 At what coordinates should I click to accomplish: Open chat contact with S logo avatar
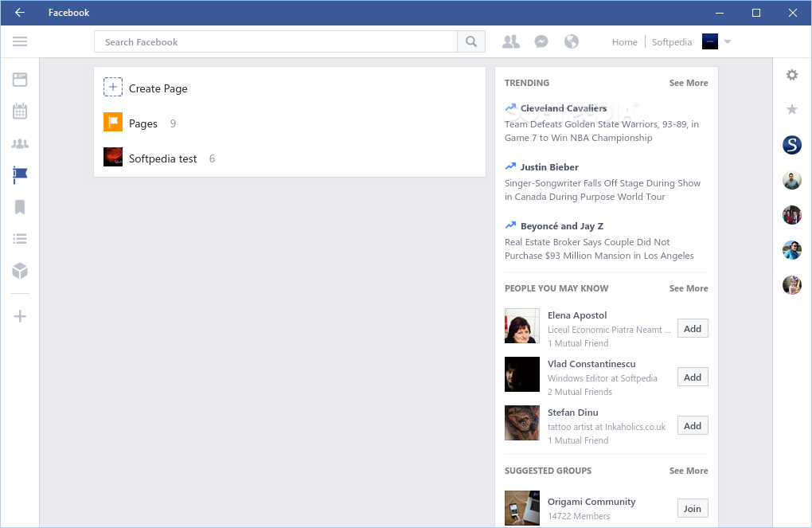[x=792, y=145]
